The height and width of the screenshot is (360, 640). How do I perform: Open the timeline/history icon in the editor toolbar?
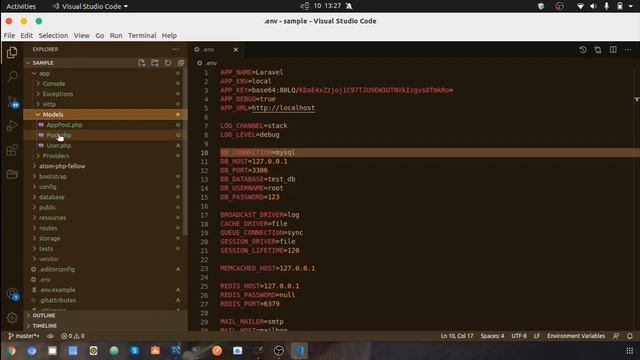[583, 50]
